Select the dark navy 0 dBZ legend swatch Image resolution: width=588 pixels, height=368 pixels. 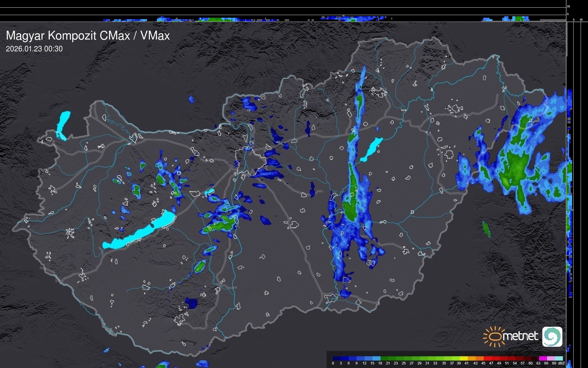[x=337, y=358]
